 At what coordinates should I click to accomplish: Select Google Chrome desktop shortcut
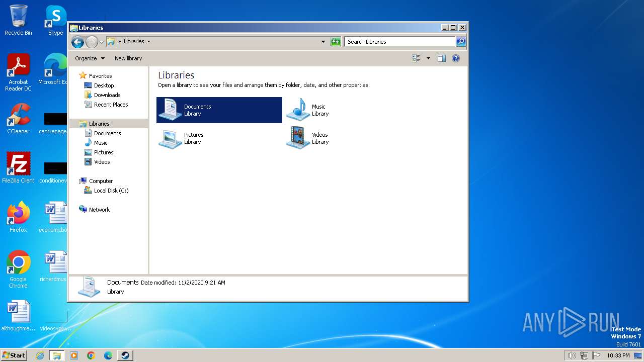pyautogui.click(x=18, y=269)
